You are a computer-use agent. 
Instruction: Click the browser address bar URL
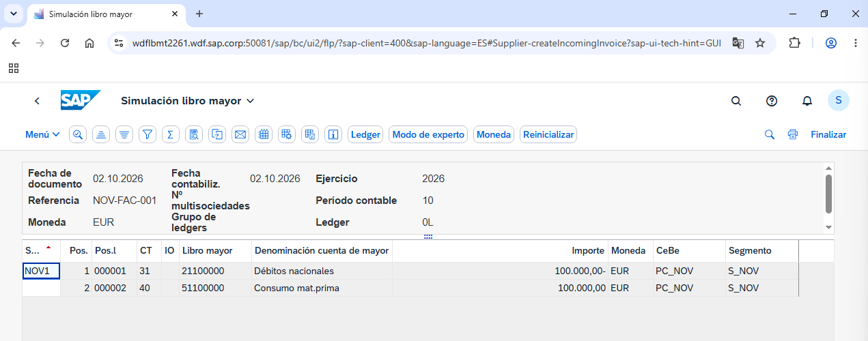pyautogui.click(x=426, y=43)
